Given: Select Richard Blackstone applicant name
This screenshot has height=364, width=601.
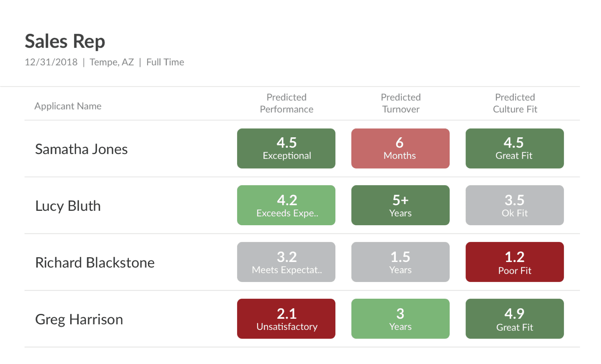Looking at the screenshot, I should tap(95, 263).
